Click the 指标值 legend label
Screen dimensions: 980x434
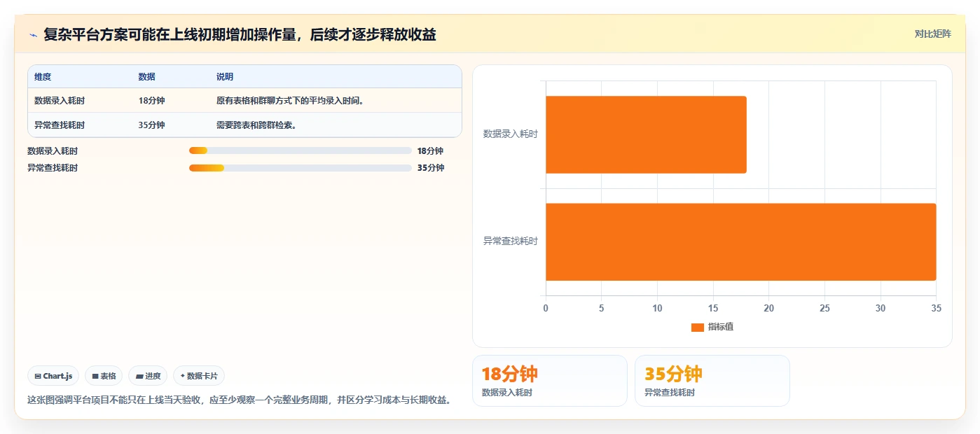tap(721, 327)
